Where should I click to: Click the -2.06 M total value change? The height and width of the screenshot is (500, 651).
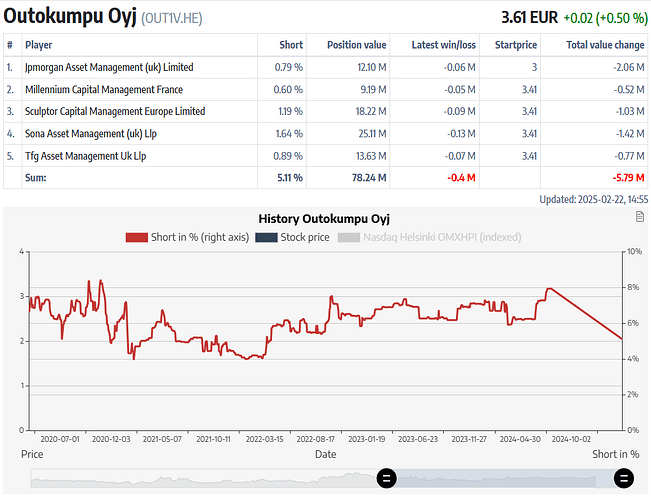pyautogui.click(x=629, y=67)
